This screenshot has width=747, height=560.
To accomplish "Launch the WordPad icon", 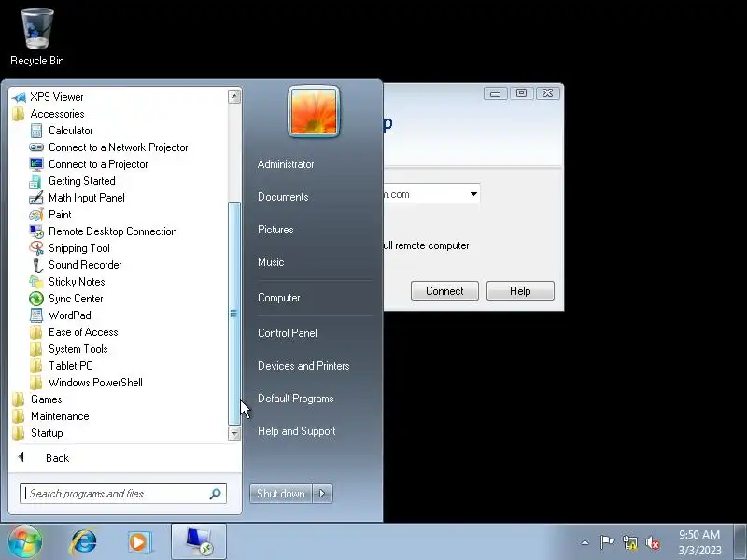I will click(x=36, y=315).
